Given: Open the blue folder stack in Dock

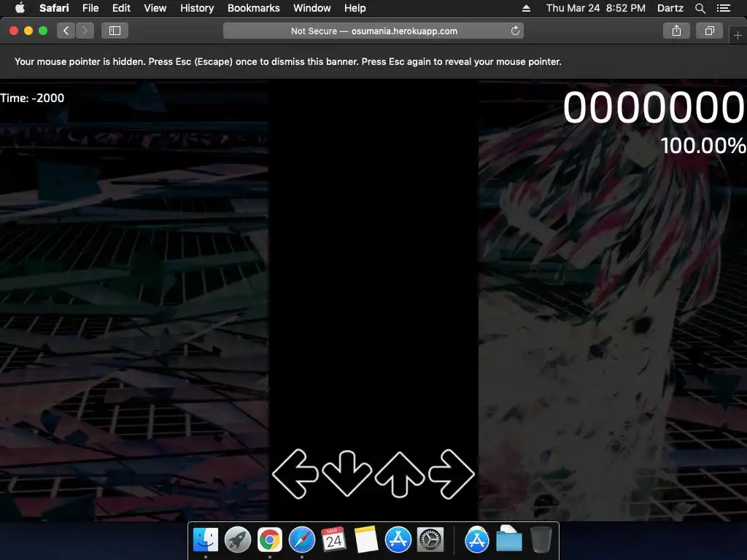Looking at the screenshot, I should pos(508,540).
